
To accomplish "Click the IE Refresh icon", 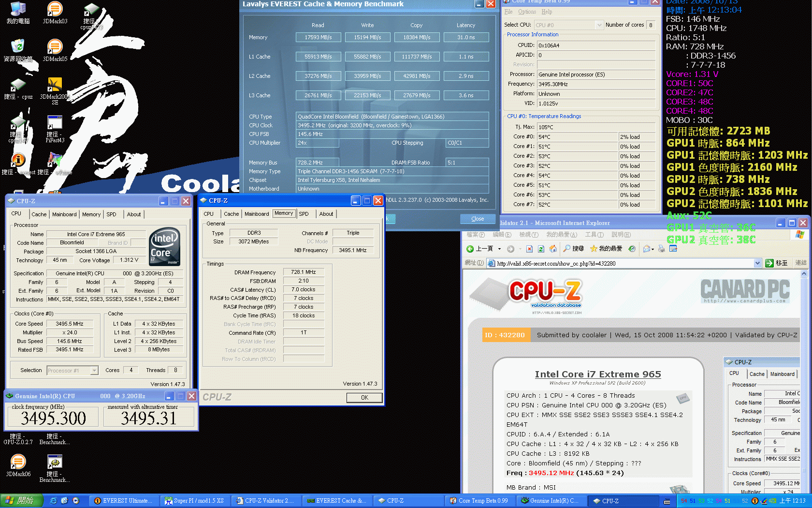I will tap(541, 249).
